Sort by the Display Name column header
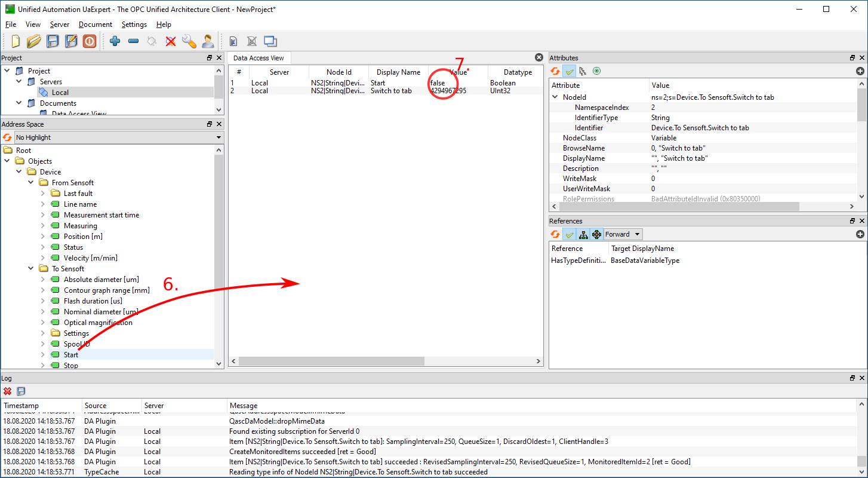868x478 pixels. [398, 72]
